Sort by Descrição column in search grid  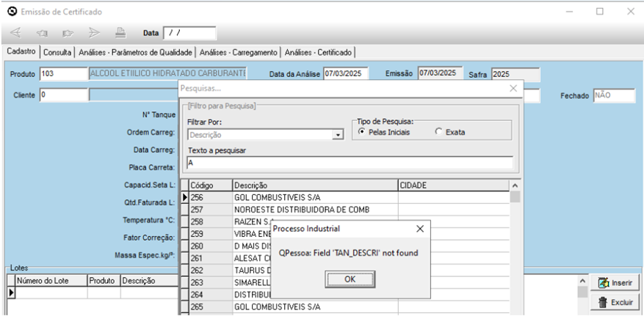click(x=315, y=186)
